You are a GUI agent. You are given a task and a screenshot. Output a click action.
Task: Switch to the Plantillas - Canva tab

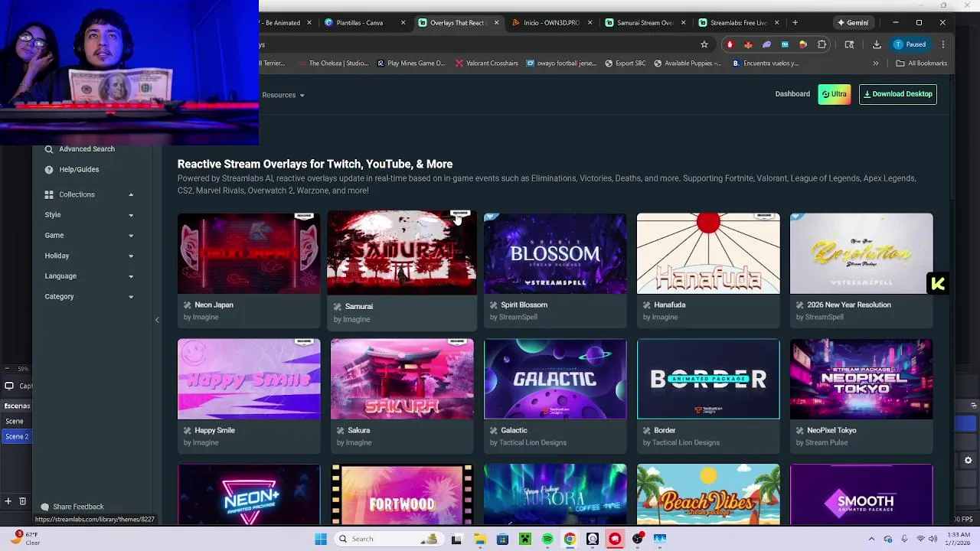point(365,23)
